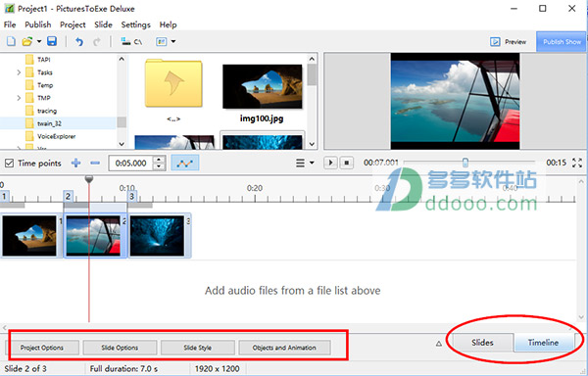Toggle the waveform display button
This screenshot has width=588, height=376.
coord(185,163)
